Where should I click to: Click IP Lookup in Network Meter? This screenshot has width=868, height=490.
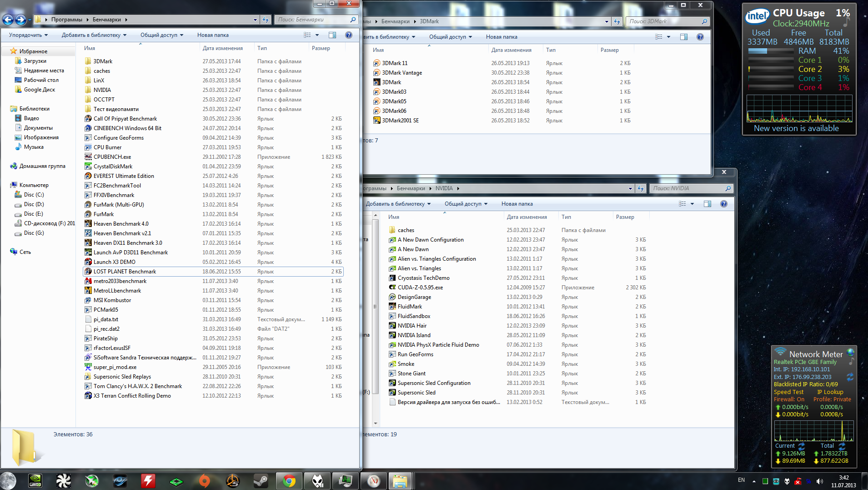coord(830,392)
